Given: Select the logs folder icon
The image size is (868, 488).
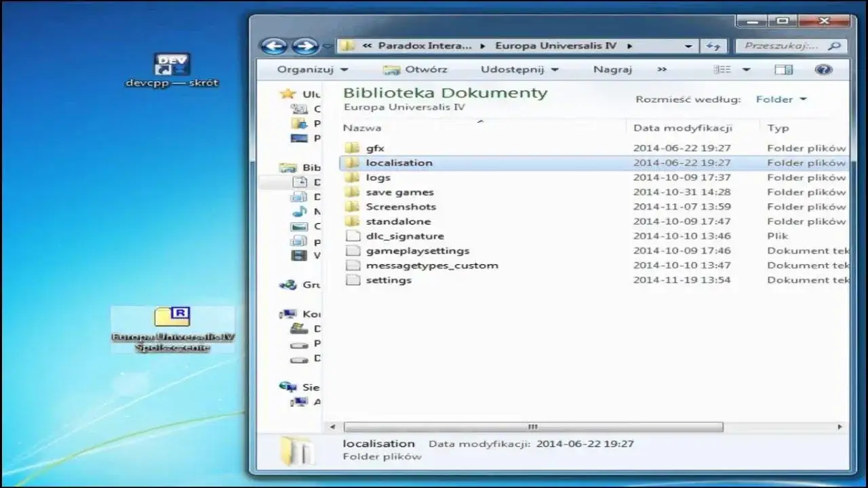Looking at the screenshot, I should tap(352, 178).
